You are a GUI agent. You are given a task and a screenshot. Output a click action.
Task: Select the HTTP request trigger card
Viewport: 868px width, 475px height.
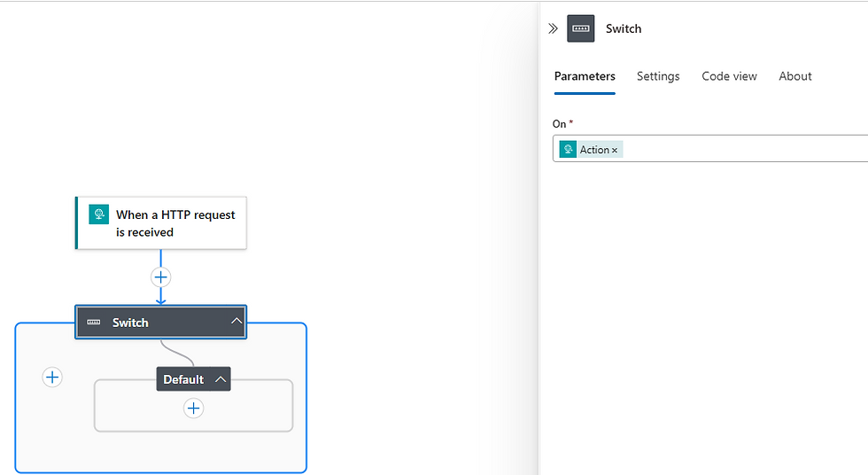(161, 222)
